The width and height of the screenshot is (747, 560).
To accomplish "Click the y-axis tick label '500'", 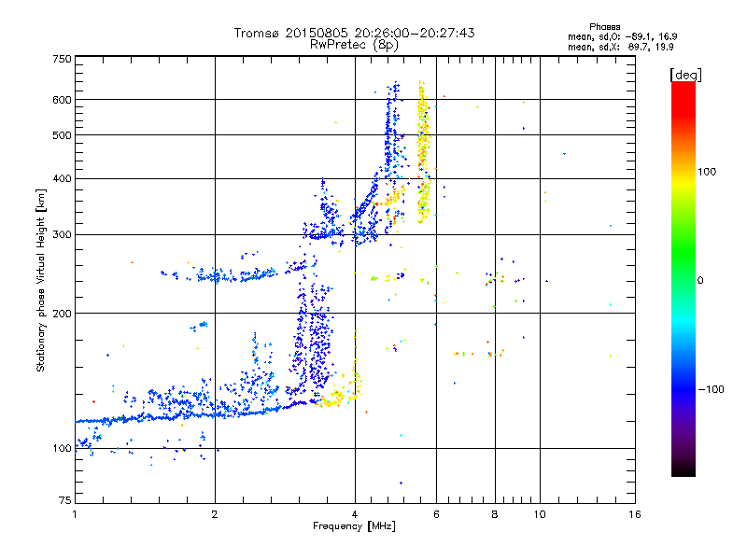I will (x=62, y=135).
